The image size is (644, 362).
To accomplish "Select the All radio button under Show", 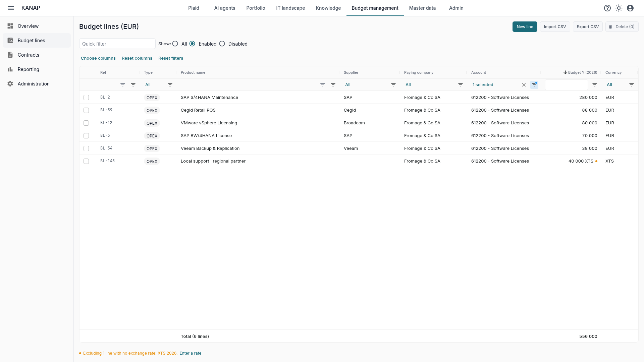I will point(175,44).
